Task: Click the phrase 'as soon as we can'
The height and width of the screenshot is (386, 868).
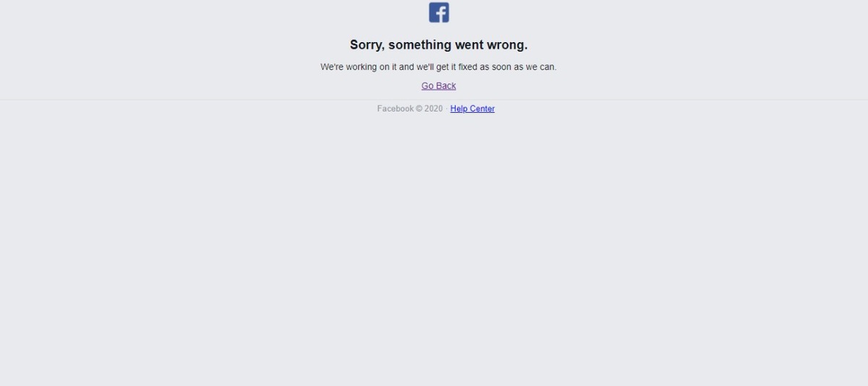Action: 519,67
